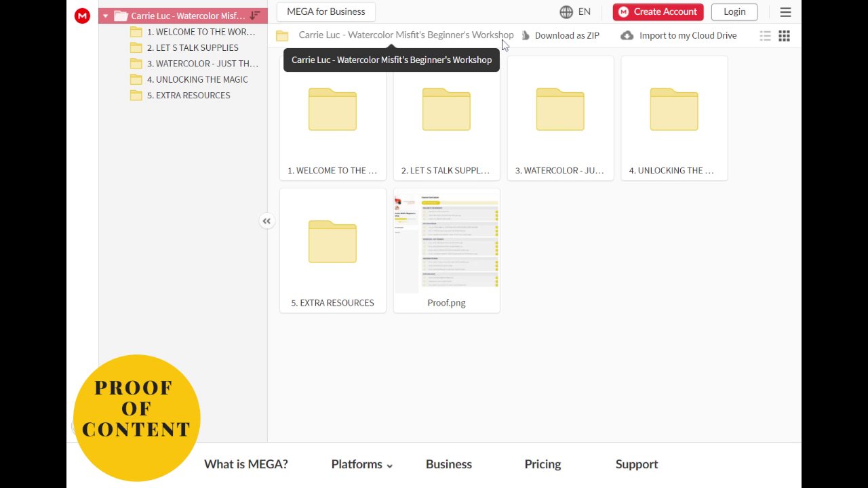
Task: Click the Carrie Luc workshop breadcrumb title
Action: point(406,35)
